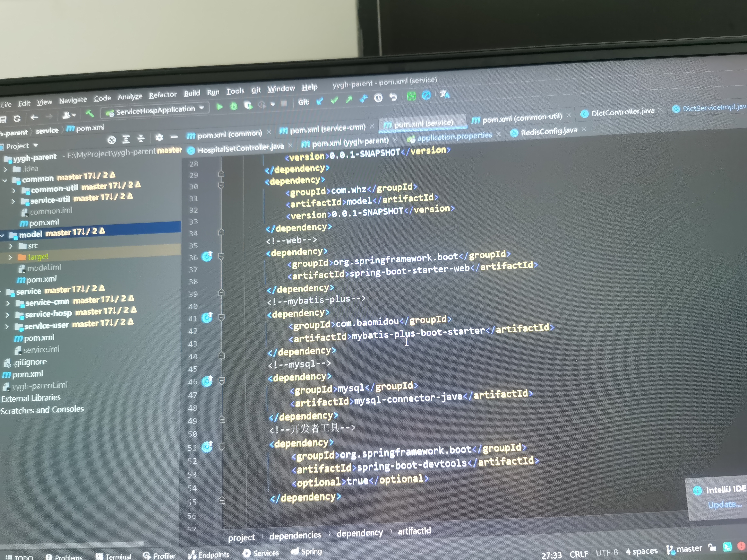Viewport: 747px width, 560px height.
Task: Open ServiceHospApplication run configuration dropdown
Action: tap(202, 108)
